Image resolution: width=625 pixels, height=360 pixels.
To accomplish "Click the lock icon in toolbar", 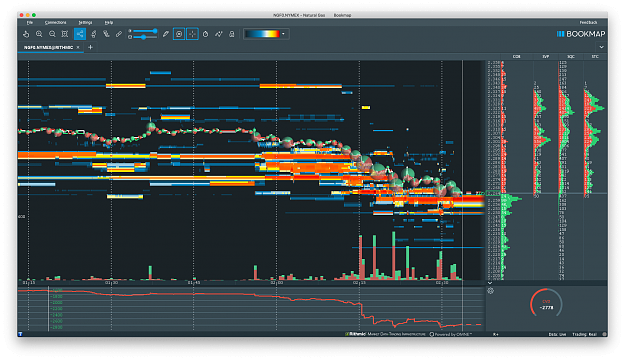I will point(232,34).
